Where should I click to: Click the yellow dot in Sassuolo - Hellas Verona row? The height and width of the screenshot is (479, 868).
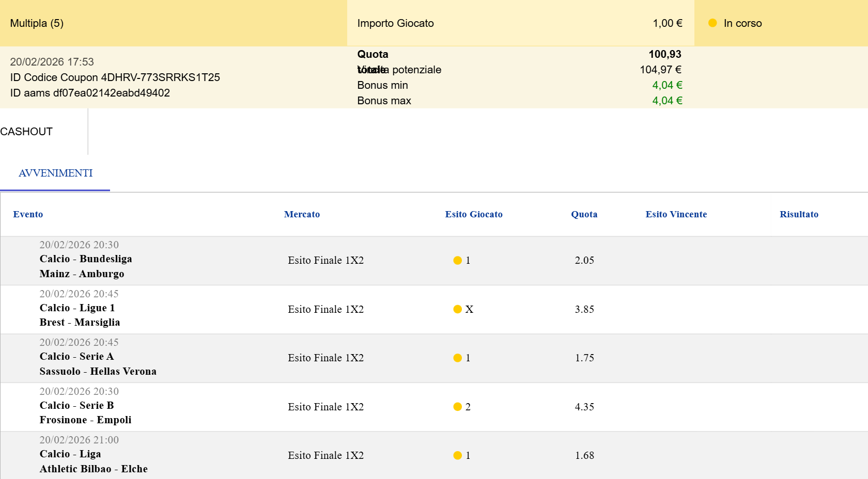[x=457, y=358]
